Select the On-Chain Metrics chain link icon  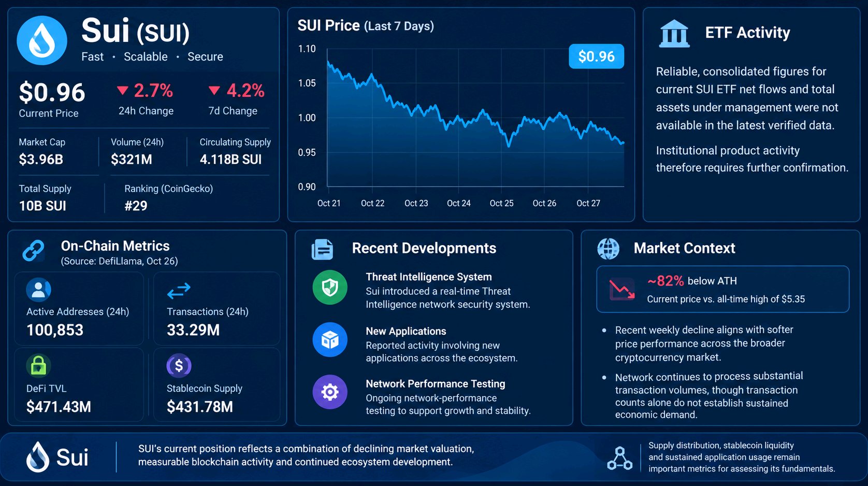pyautogui.click(x=34, y=251)
